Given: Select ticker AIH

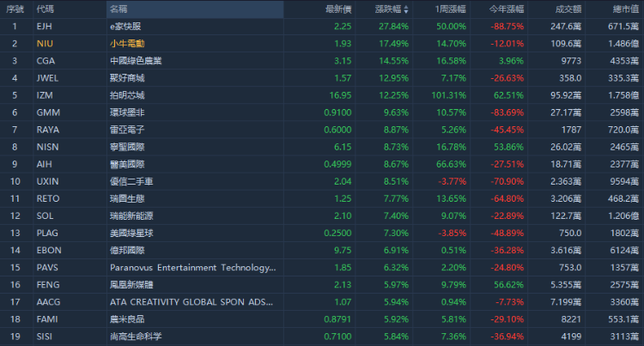Looking at the screenshot, I should 45,164.
